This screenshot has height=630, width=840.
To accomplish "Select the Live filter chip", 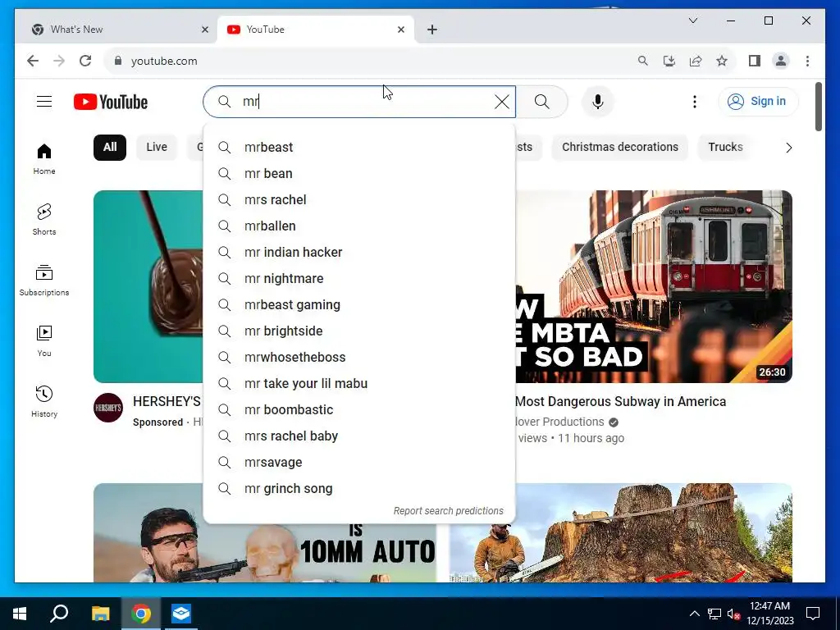I will [157, 148].
